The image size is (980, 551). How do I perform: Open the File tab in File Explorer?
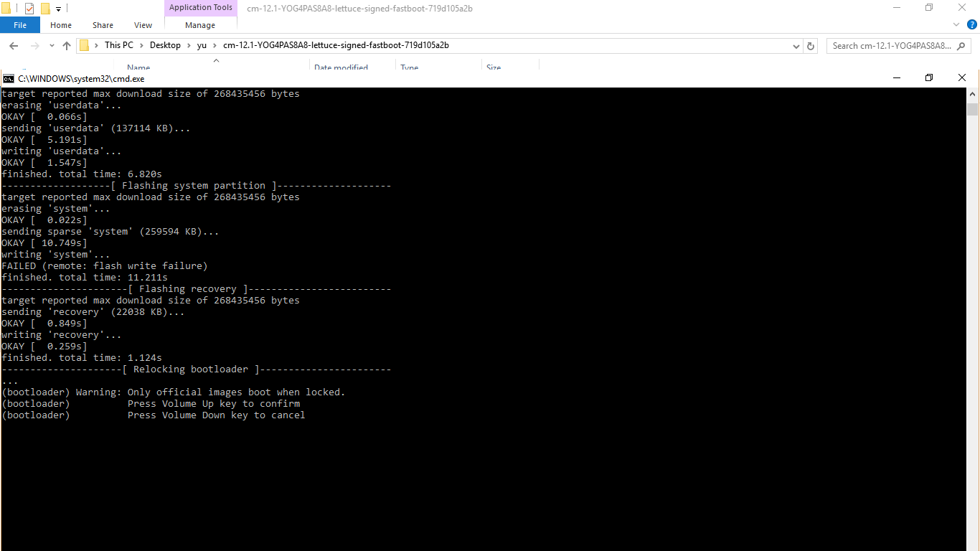click(x=20, y=25)
